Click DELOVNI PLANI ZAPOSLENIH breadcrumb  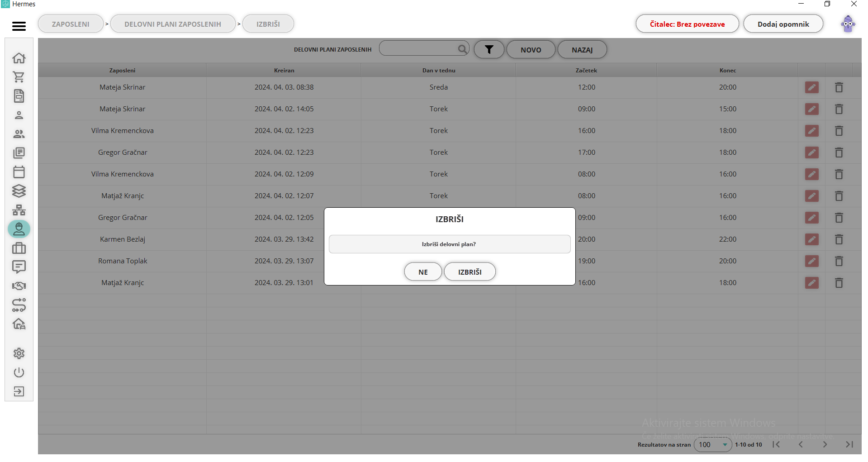(x=173, y=24)
